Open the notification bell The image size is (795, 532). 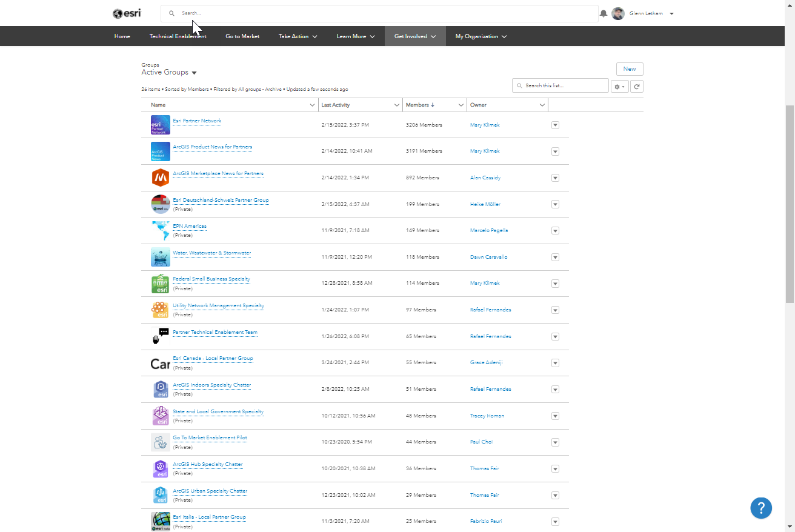click(603, 13)
